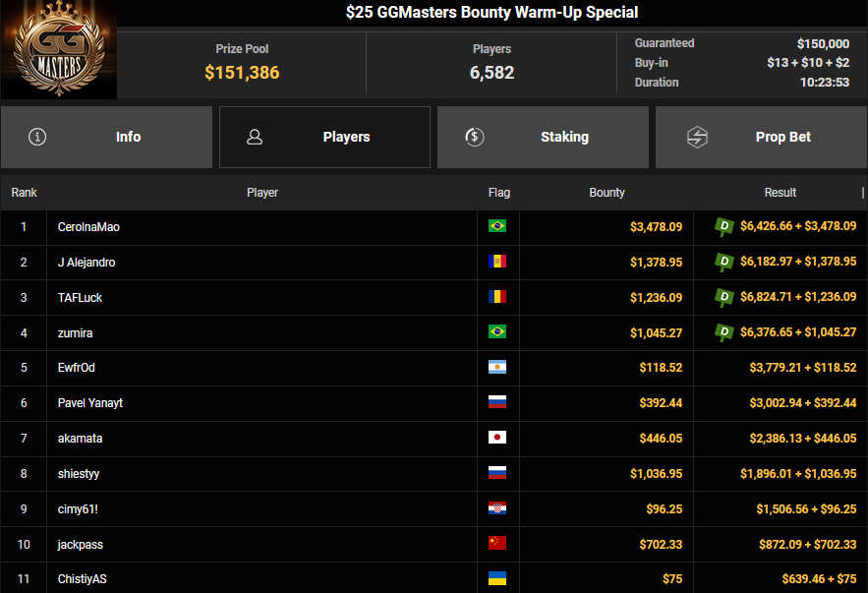Image resolution: width=868 pixels, height=593 pixels.
Task: Click the Brazil flag beside CerolnaMao
Action: (497, 227)
